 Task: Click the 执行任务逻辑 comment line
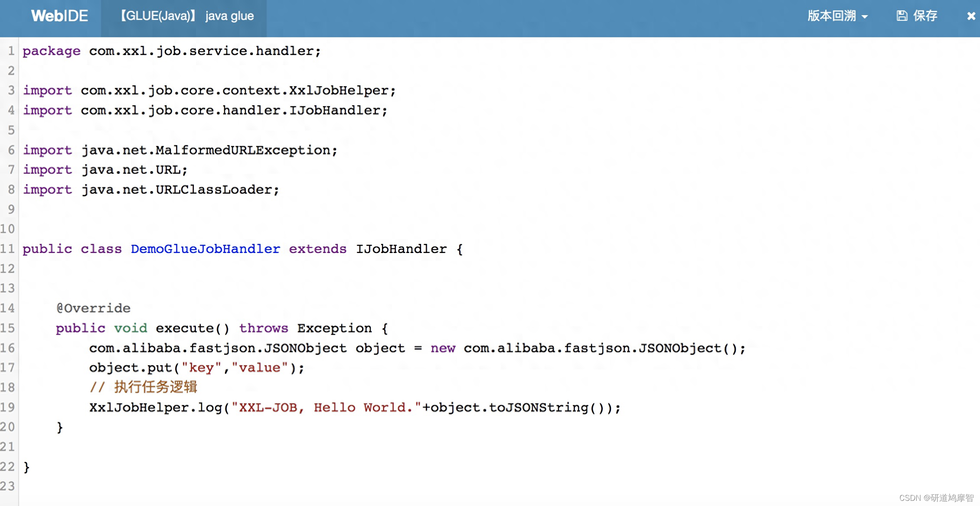pyautogui.click(x=144, y=387)
